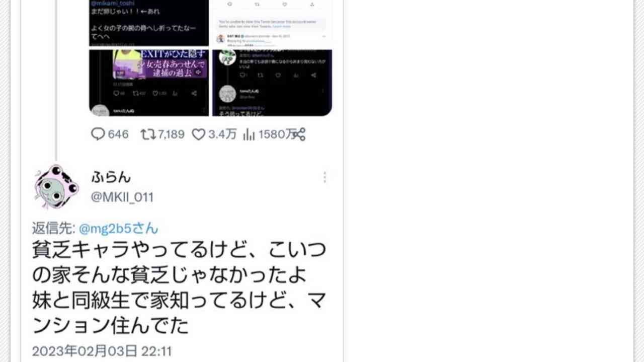This screenshot has height=362, width=644.
Task: Open the ふらん display name profile
Action: [x=111, y=177]
